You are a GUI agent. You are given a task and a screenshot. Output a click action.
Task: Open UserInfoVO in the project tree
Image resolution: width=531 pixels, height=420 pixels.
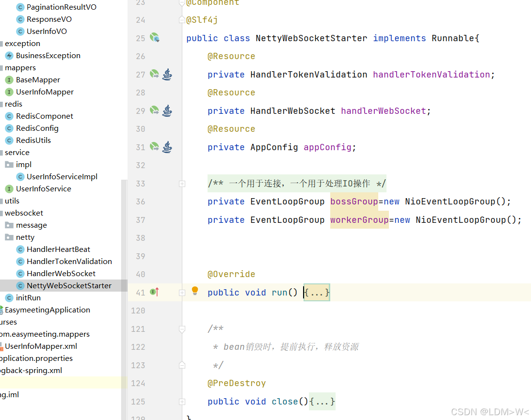(47, 31)
